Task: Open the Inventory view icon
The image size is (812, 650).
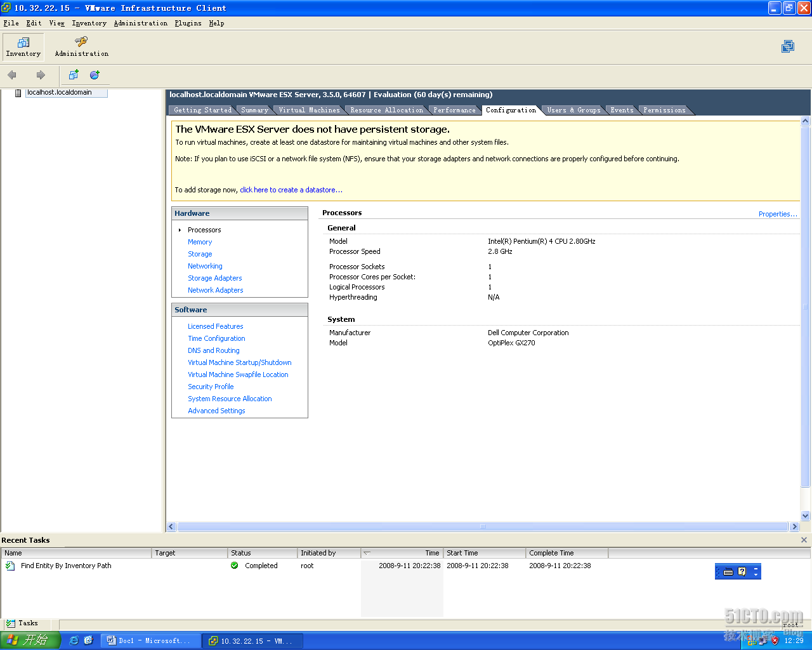Action: [x=23, y=43]
